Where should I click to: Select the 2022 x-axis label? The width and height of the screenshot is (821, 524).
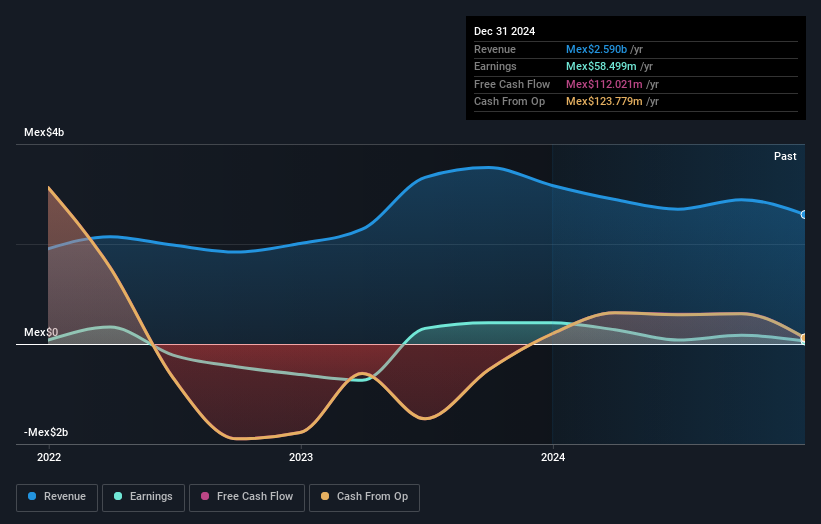(x=49, y=457)
